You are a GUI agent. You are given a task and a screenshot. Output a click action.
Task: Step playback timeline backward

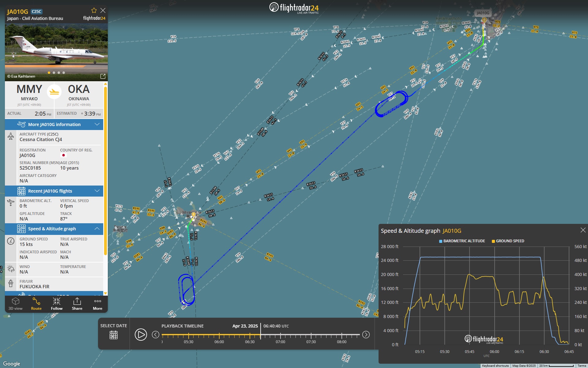[156, 335]
